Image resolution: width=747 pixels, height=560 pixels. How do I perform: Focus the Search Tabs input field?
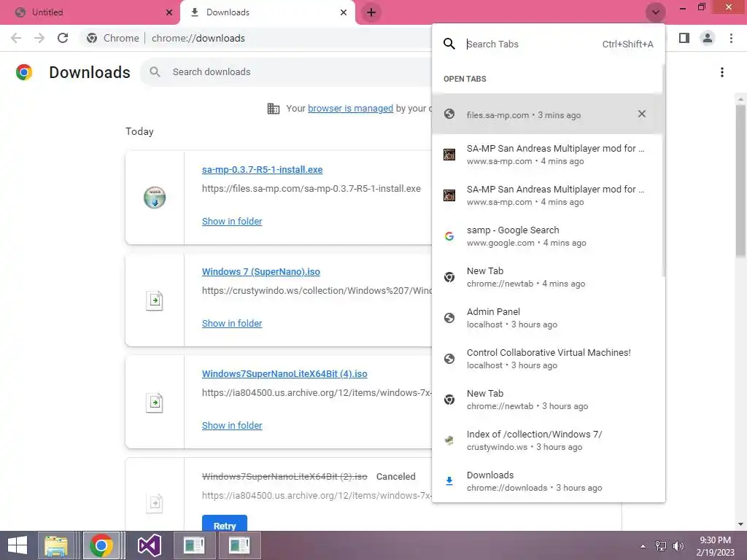pyautogui.click(x=529, y=44)
